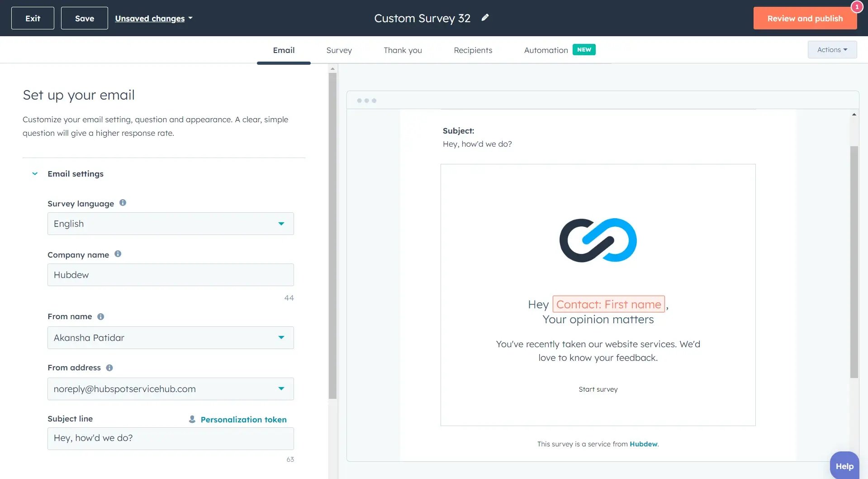Open the From address dropdown
This screenshot has height=479, width=868.
coord(171,389)
